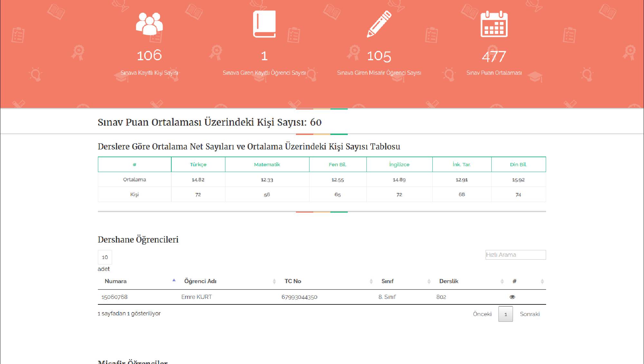
Task: Select student number 15060768
Action: point(114,297)
